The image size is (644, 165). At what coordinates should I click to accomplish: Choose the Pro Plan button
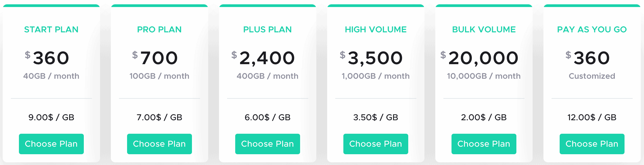coord(160,144)
